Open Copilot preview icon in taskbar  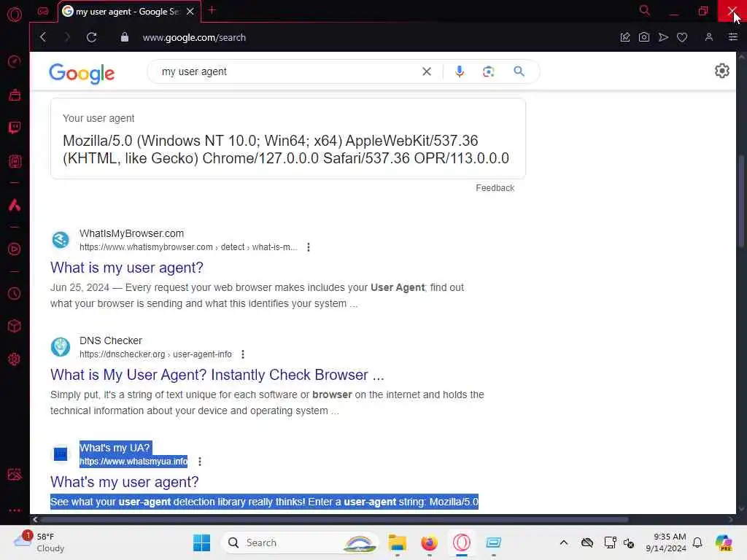(x=724, y=542)
